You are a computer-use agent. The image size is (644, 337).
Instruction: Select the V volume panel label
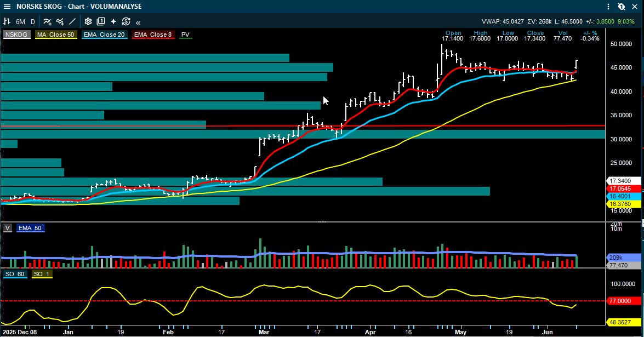(8, 228)
